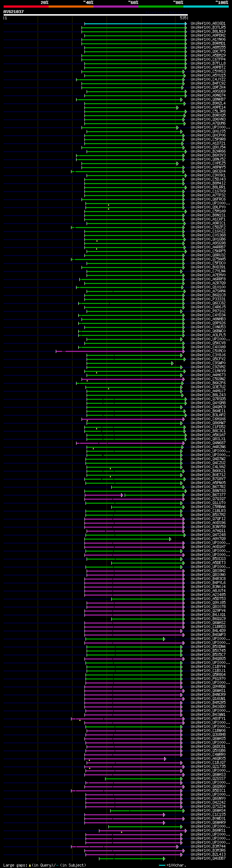Select UniRef100_Q8NKB7 label
The width and height of the screenshot is (232, 868).
(208, 100)
